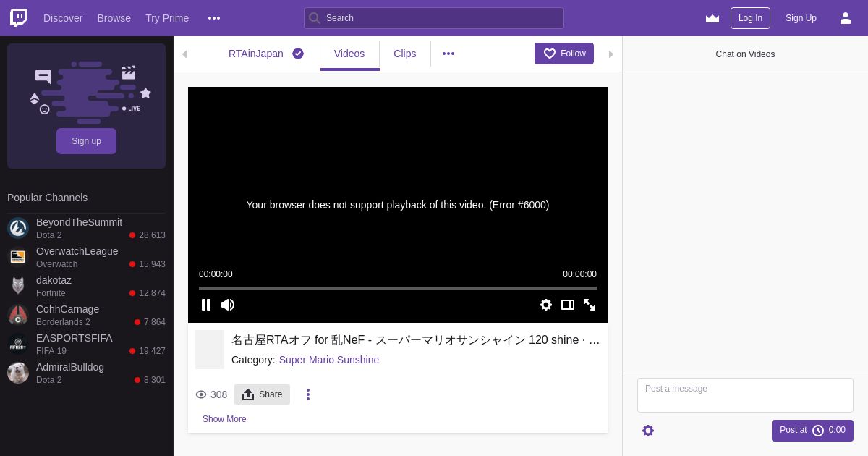Screen dimensions: 868x456
Task: Click the clock icon in Post at button
Action: (x=818, y=431)
